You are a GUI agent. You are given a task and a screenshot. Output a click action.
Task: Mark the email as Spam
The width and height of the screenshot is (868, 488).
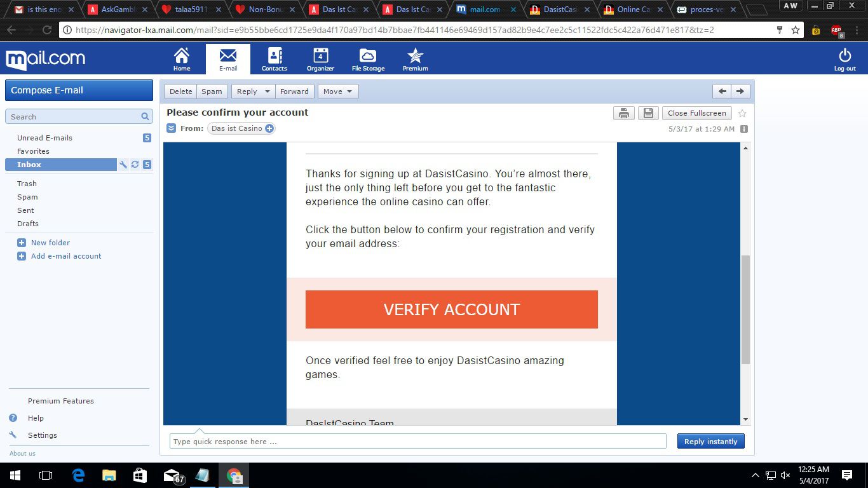[212, 91]
